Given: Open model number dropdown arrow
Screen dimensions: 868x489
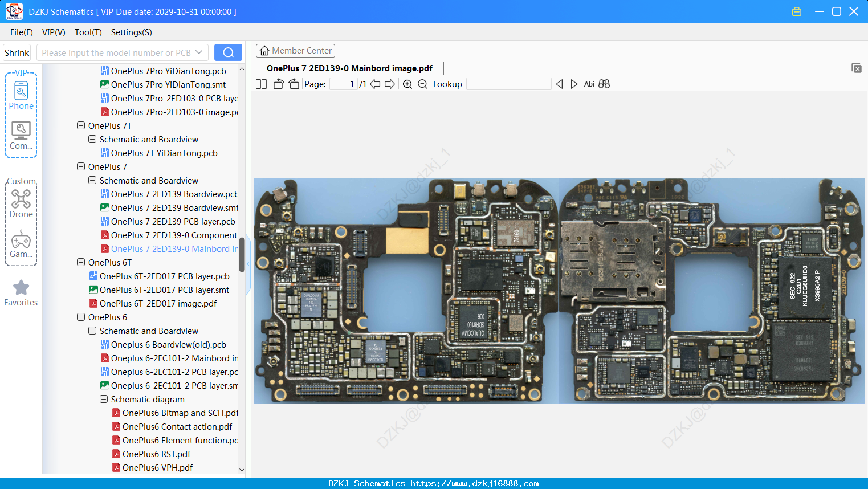Looking at the screenshot, I should coord(199,52).
